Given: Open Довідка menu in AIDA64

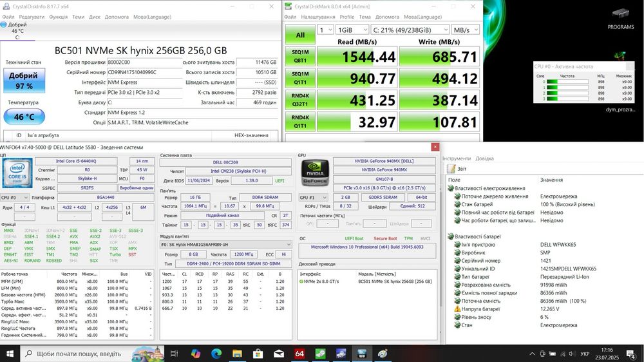Looking at the screenshot, I should click(x=485, y=158).
